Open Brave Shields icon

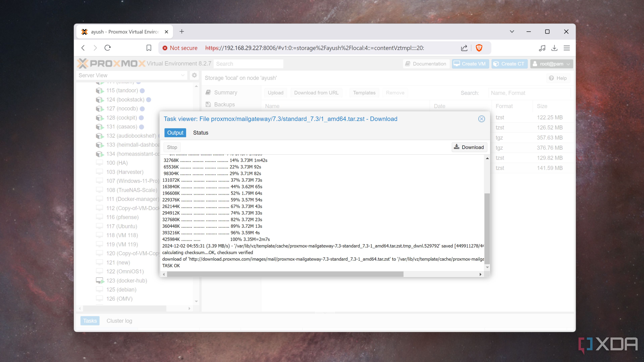479,48
